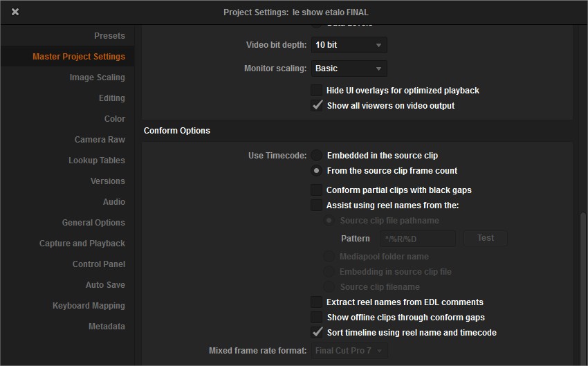Close the Project Settings dialog
Viewport: 588px width, 366px height.
coord(15,12)
